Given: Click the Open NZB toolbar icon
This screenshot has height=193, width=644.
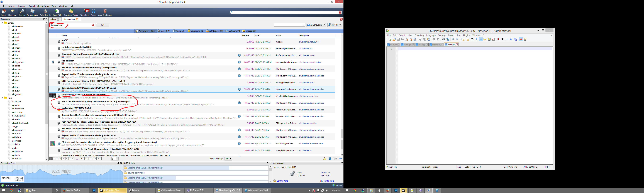Looking at the screenshot, I should pyautogui.click(x=57, y=12).
